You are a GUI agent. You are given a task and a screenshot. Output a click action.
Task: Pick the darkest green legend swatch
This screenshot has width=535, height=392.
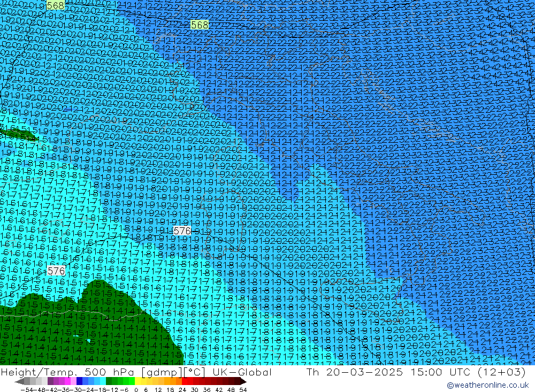[109, 381]
